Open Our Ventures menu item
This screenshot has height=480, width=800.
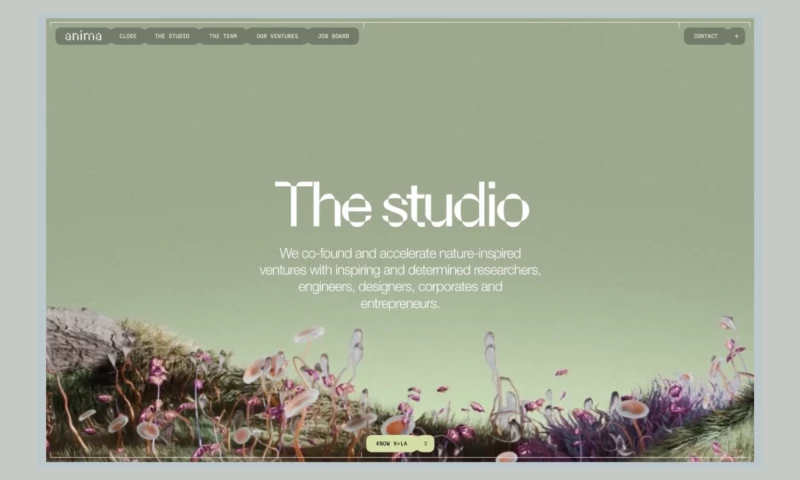277,36
